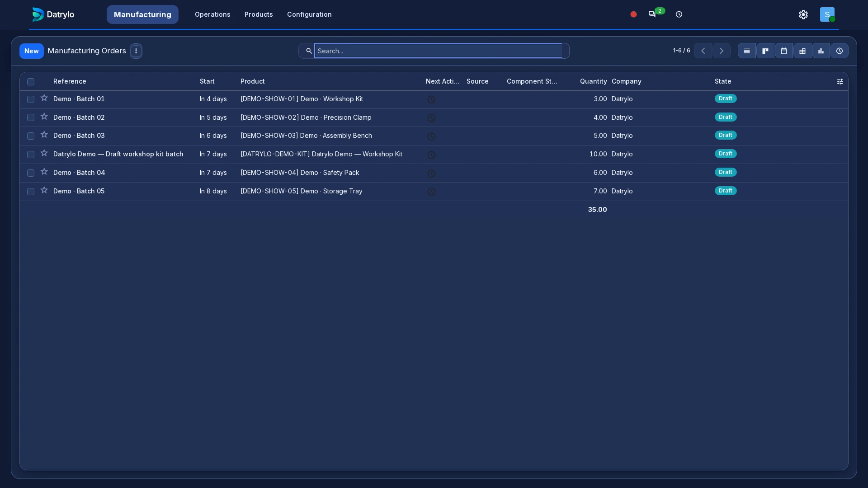868x488 pixels.
Task: Open activity clock for Demo · Batch 03
Action: 431,136
